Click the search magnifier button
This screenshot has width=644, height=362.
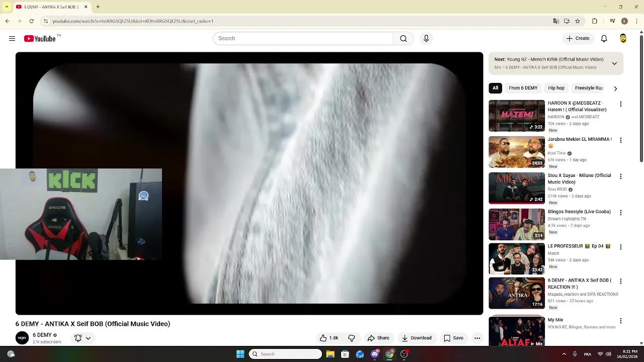click(x=404, y=39)
